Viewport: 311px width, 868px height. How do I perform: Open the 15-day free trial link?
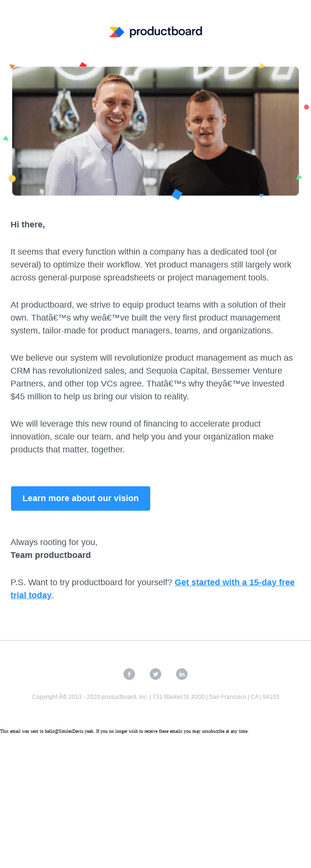pos(234,582)
